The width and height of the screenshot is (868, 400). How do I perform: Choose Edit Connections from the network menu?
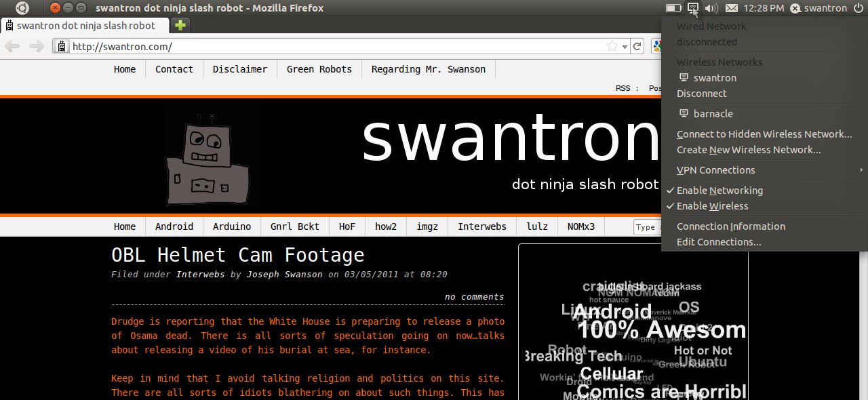(718, 242)
